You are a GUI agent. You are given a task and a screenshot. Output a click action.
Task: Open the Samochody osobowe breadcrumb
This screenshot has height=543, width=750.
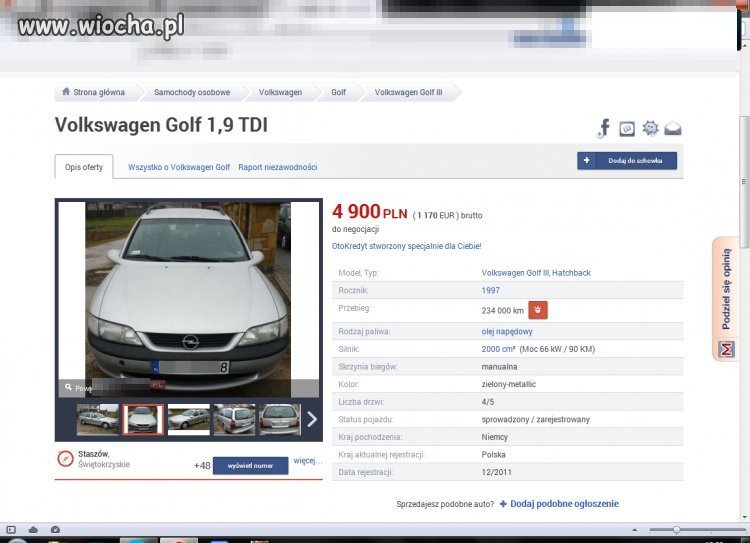pos(192,92)
